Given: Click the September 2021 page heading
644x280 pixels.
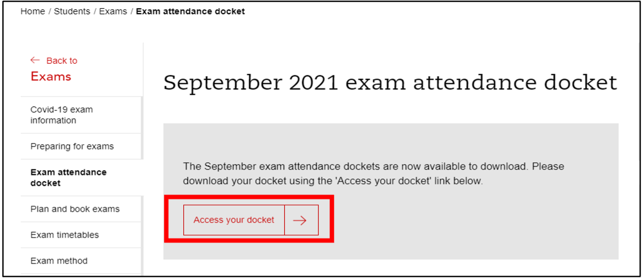Looking at the screenshot, I should coord(390,83).
